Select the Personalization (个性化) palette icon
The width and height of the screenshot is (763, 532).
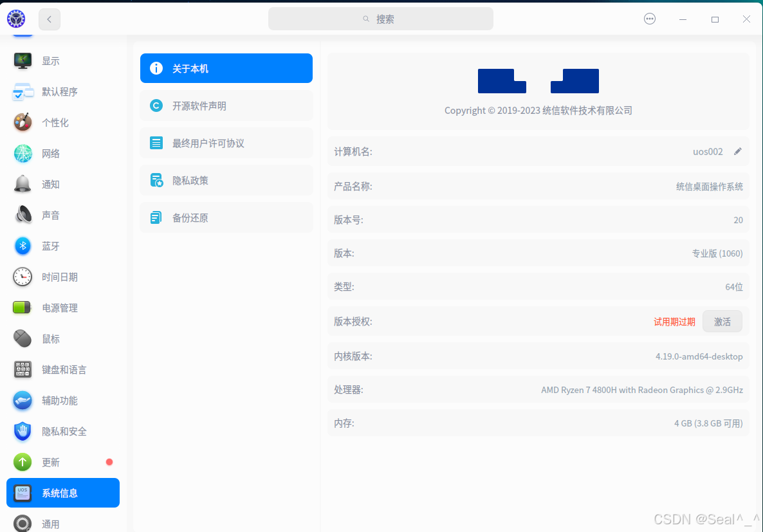click(23, 122)
